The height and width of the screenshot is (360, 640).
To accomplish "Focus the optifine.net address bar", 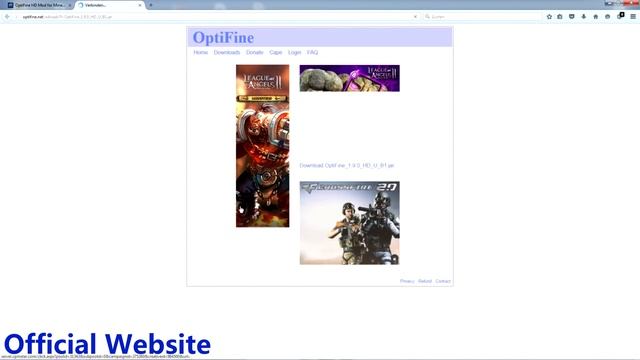I will pyautogui.click(x=216, y=17).
